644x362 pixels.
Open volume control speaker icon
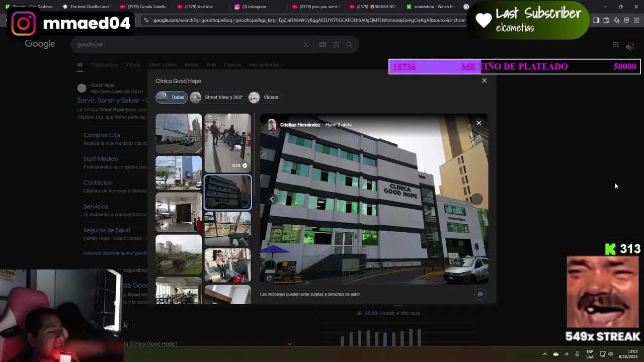coord(610,354)
